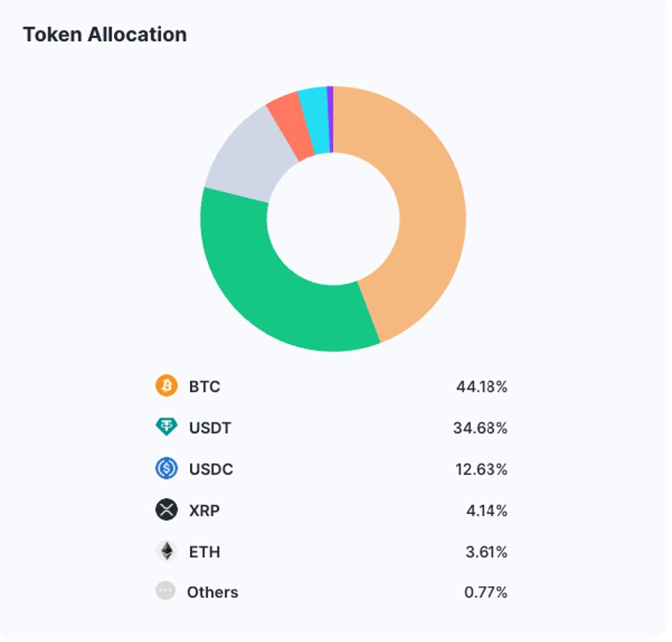Click the 12.63% USDC allocation value
The width and height of the screenshot is (672, 642).
pos(481,470)
